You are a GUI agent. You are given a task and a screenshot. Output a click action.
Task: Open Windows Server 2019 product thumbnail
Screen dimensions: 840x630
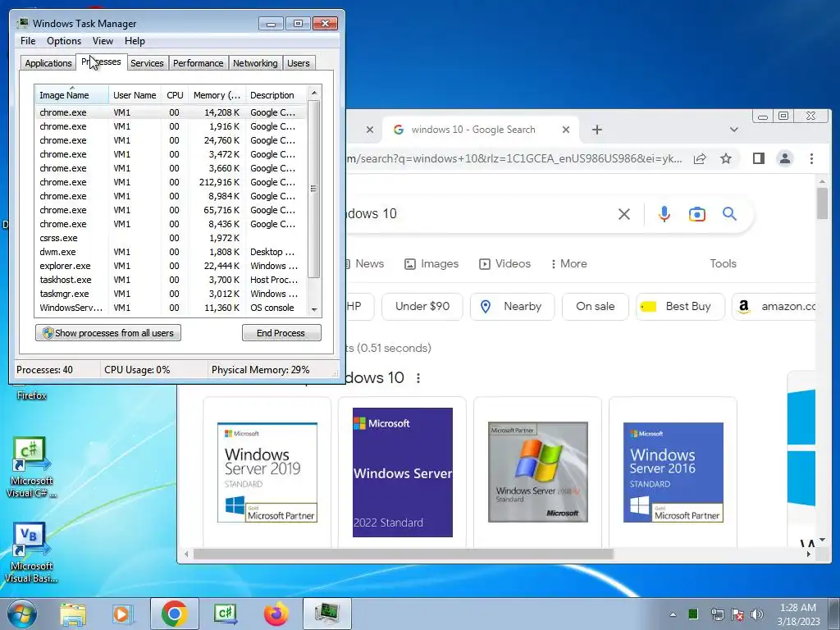click(267, 472)
